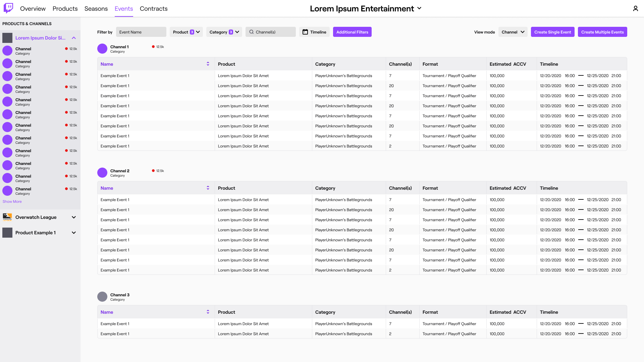Click the gray Channel 3 avatar above its table
Image resolution: width=644 pixels, height=362 pixels.
pyautogui.click(x=102, y=297)
